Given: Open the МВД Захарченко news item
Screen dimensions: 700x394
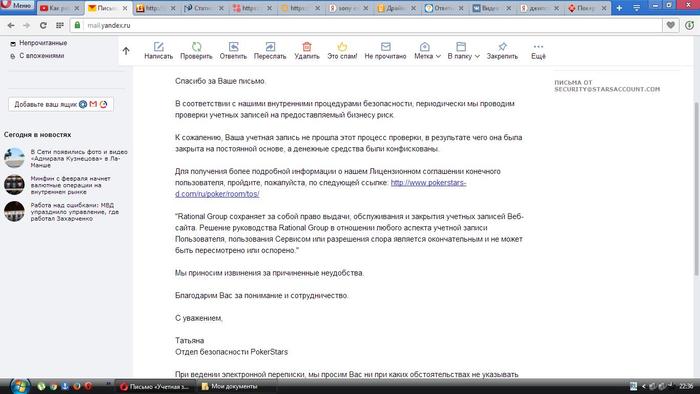Looking at the screenshot, I should click(75, 212).
